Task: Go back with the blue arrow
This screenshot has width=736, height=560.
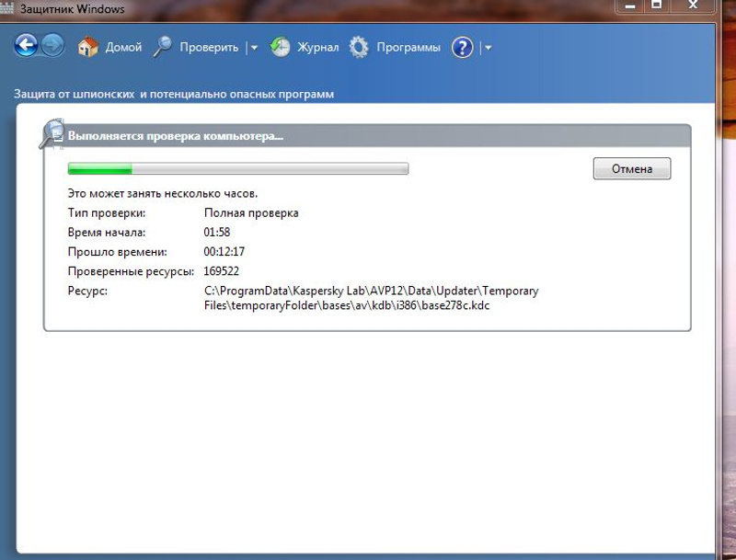Action: coord(27,46)
